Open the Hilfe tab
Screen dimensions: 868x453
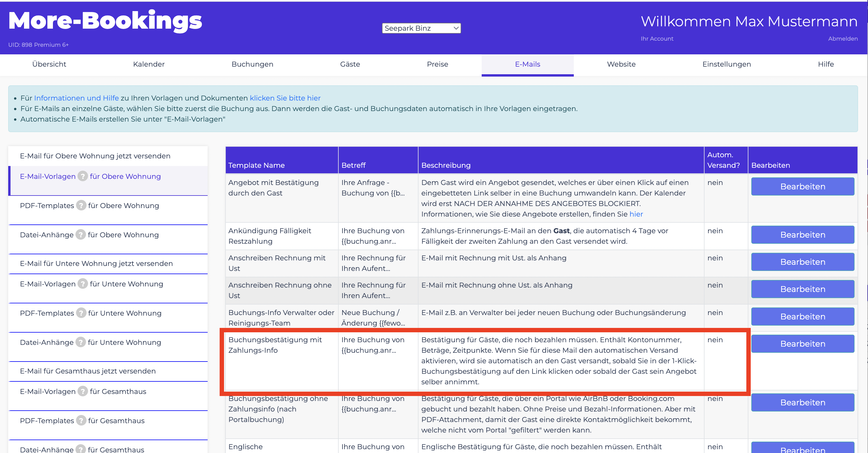coord(826,64)
